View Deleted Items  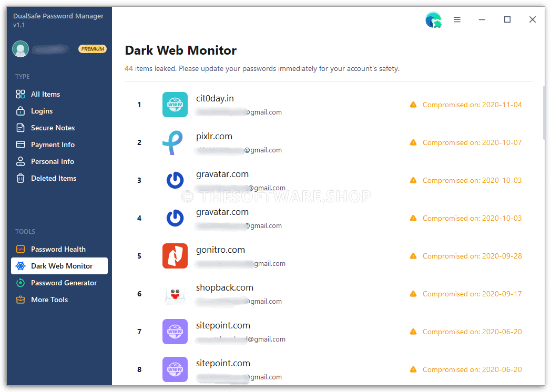pyautogui.click(x=59, y=179)
